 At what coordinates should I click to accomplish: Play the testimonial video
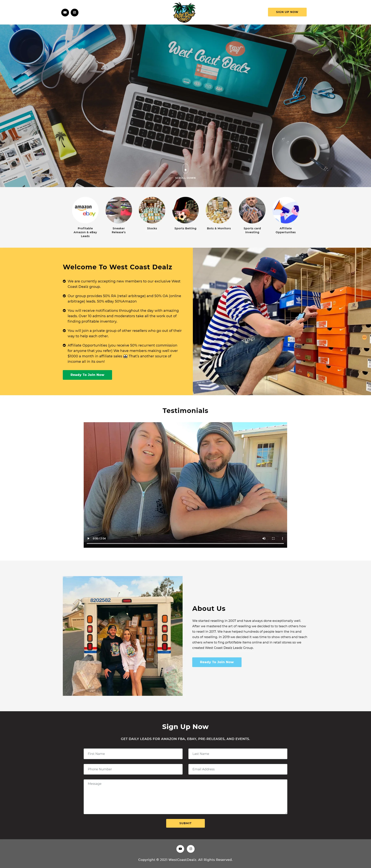tap(88, 538)
